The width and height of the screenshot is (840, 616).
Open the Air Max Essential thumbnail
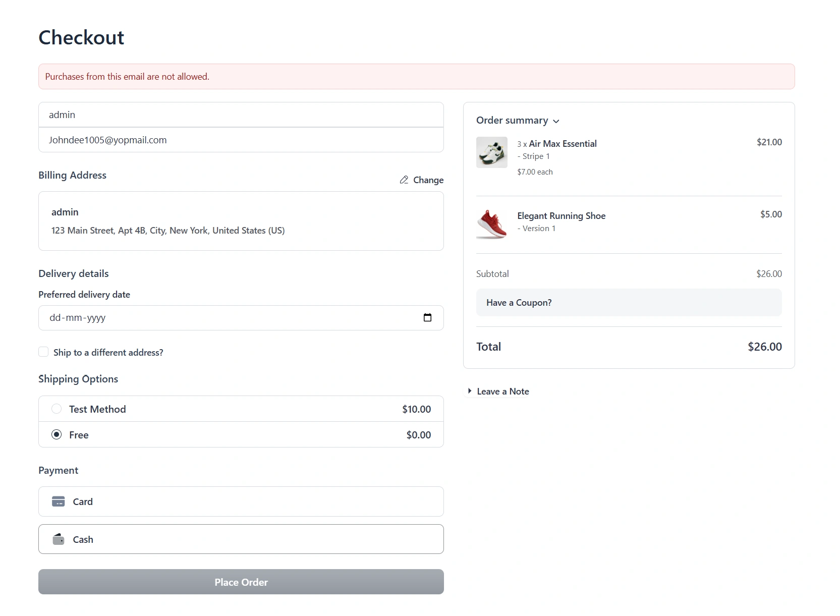point(492,152)
